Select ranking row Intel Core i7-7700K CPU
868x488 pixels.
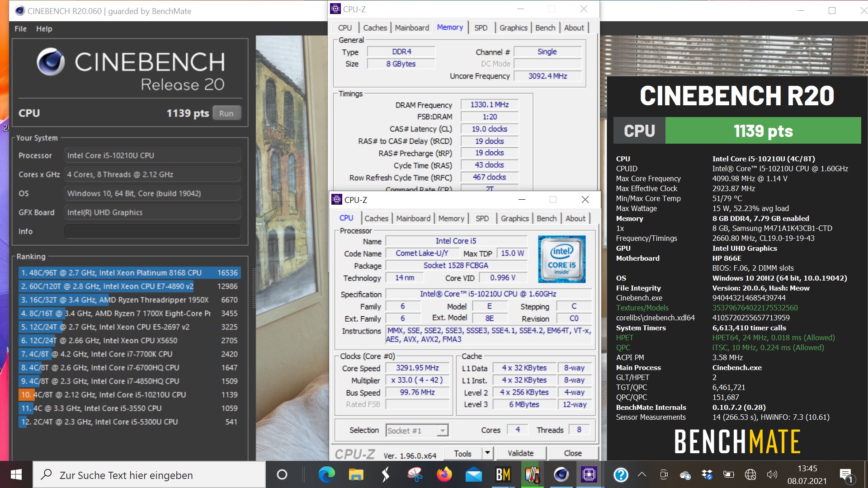click(129, 354)
